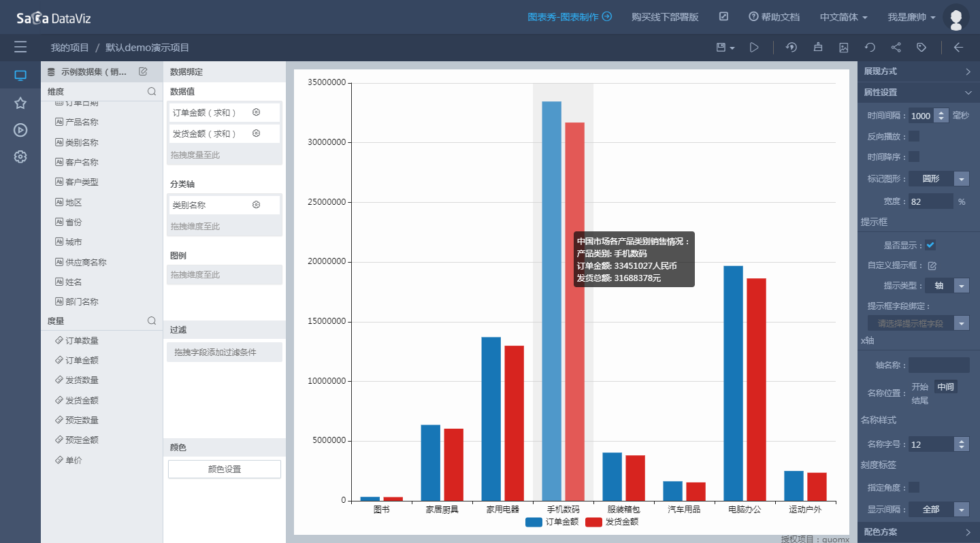
Task: Enable the 反向播放 checkbox
Action: point(914,136)
